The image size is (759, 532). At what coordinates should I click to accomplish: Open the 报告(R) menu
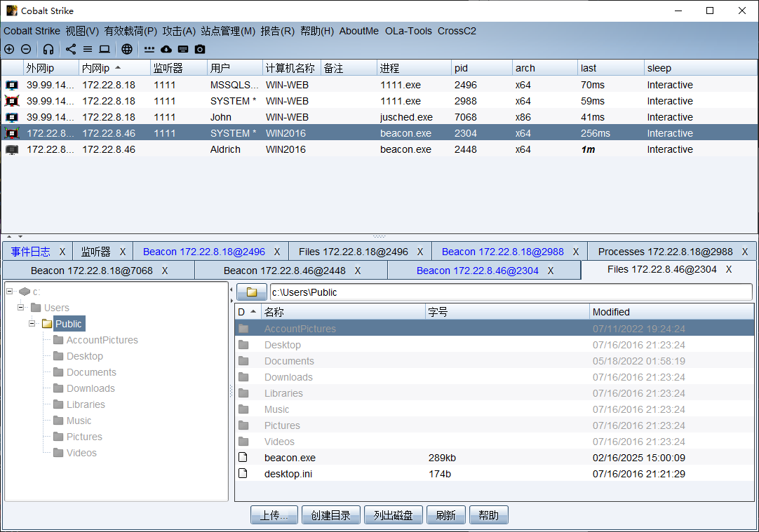tap(277, 31)
